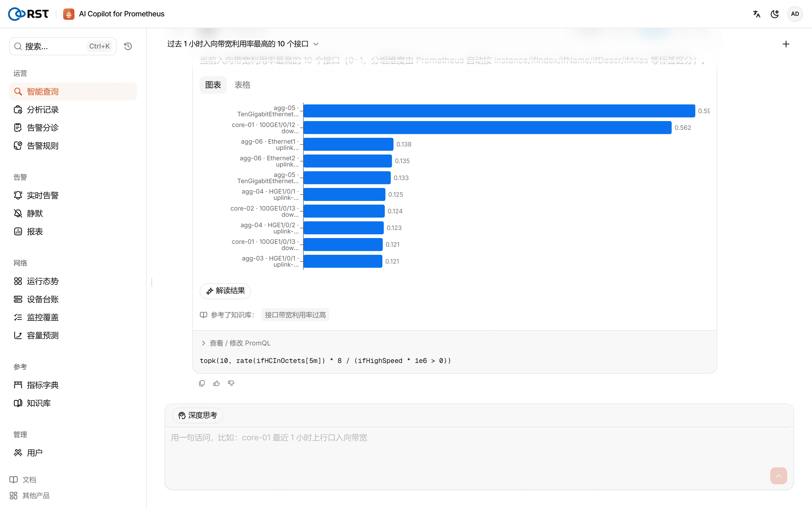The image size is (812, 508).
Task: Open 分析记录 in the sidebar
Action: (73, 110)
